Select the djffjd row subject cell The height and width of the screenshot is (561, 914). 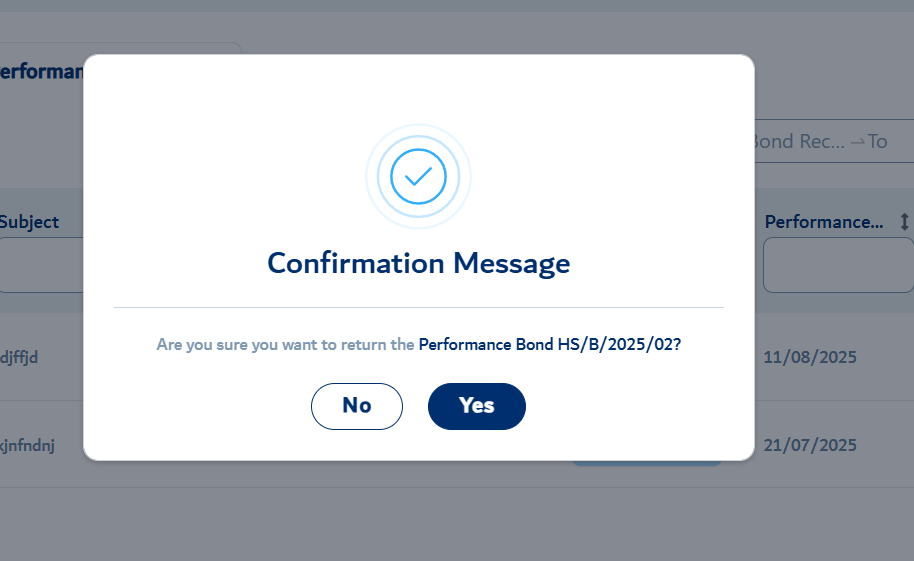click(19, 357)
